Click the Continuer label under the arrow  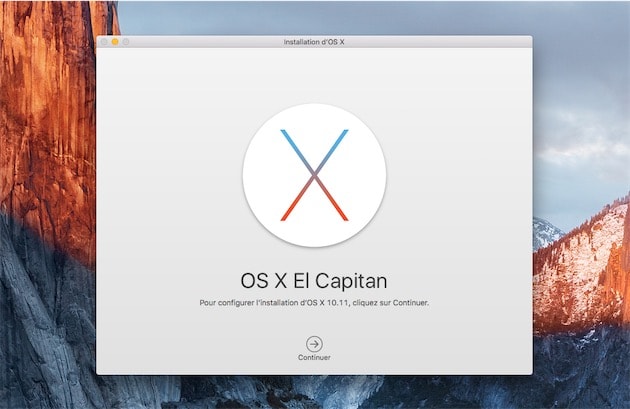(x=314, y=357)
